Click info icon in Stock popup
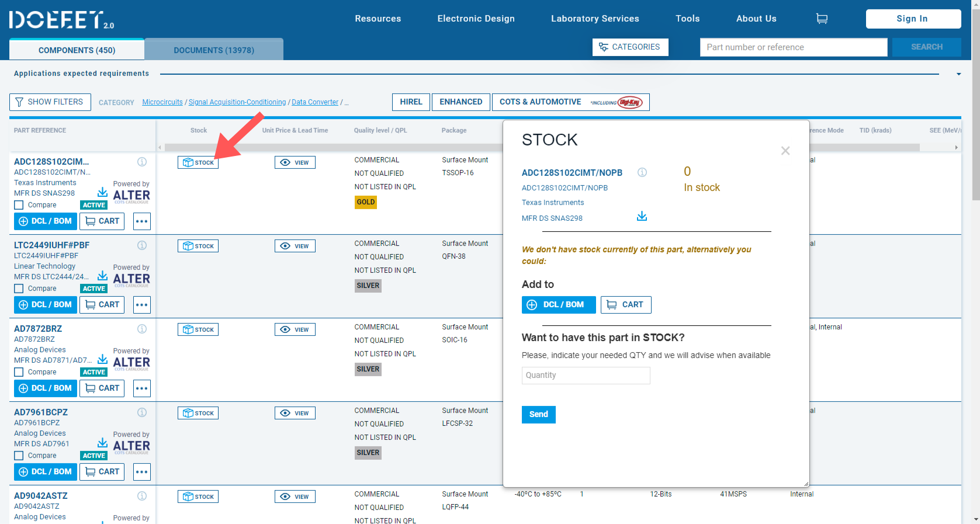 point(642,172)
